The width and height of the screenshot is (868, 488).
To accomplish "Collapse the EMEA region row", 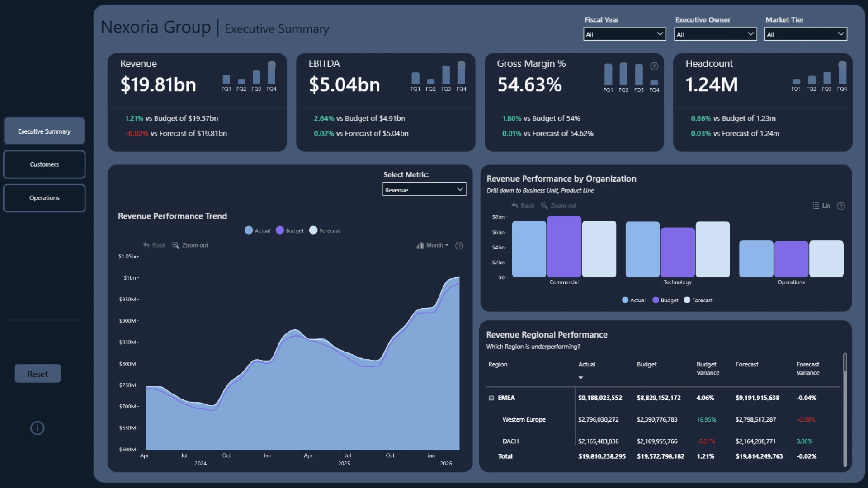I will click(x=491, y=398).
